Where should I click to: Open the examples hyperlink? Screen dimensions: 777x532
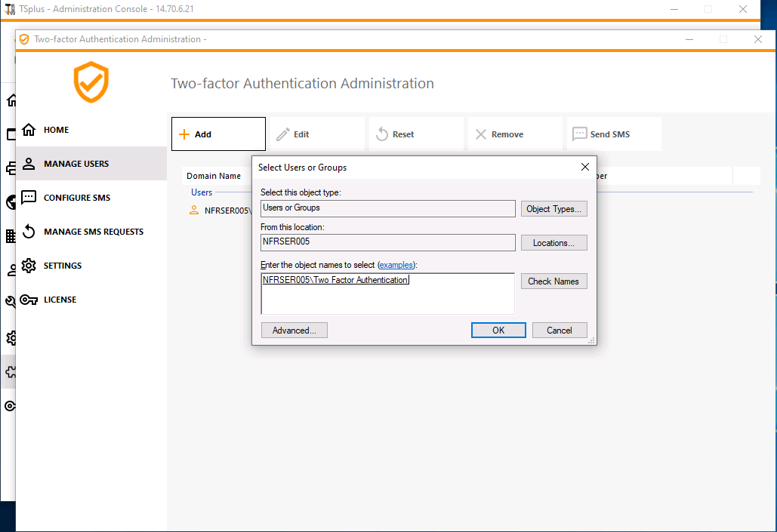(x=396, y=265)
